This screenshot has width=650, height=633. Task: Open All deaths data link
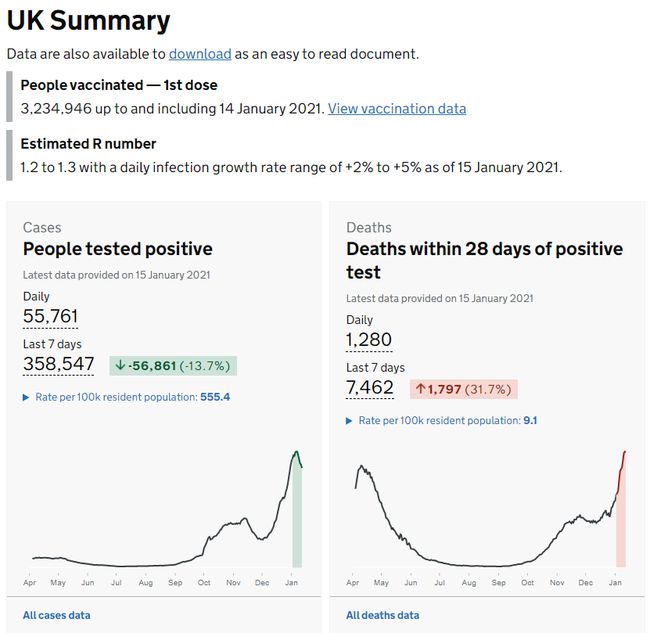382,615
